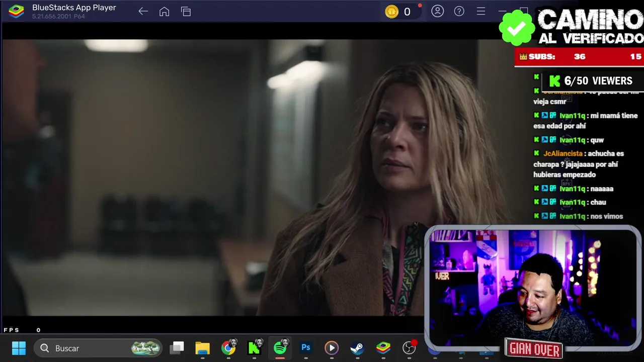This screenshot has height=362, width=644.
Task: Open BlueStacks from taskbar
Action: tap(383, 348)
